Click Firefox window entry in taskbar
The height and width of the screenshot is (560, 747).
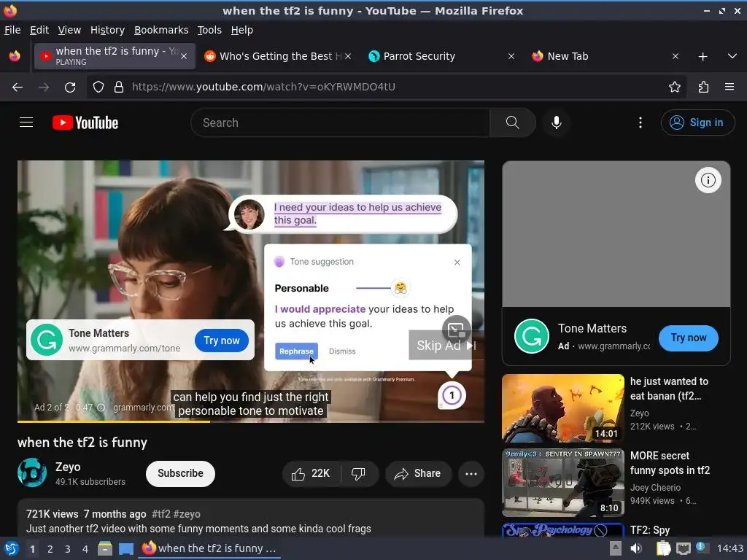pos(209,548)
